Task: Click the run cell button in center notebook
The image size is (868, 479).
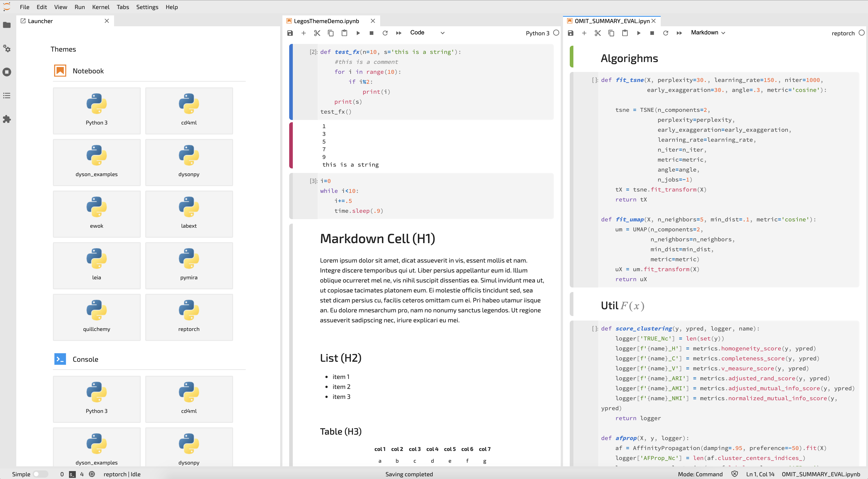Action: click(x=358, y=32)
